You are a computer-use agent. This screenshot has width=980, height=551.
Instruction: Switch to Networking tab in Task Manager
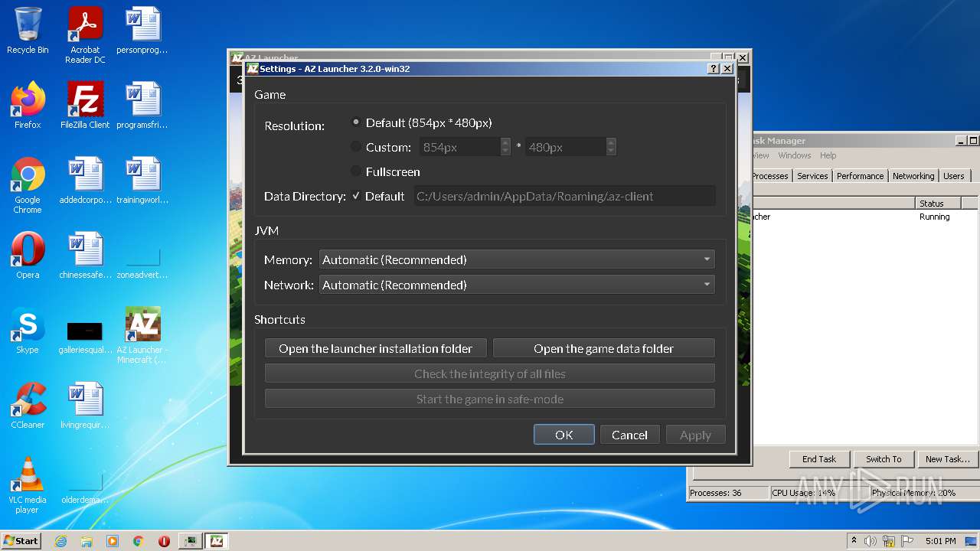point(913,176)
